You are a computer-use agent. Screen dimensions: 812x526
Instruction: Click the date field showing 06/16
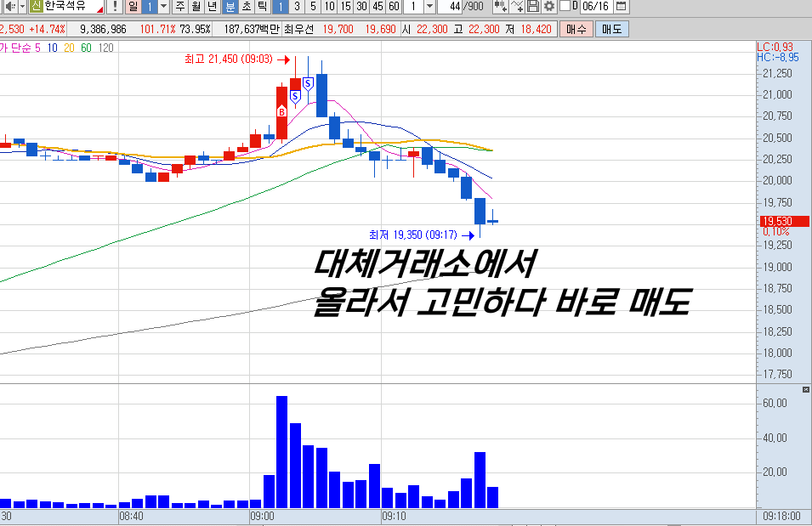[x=595, y=6]
